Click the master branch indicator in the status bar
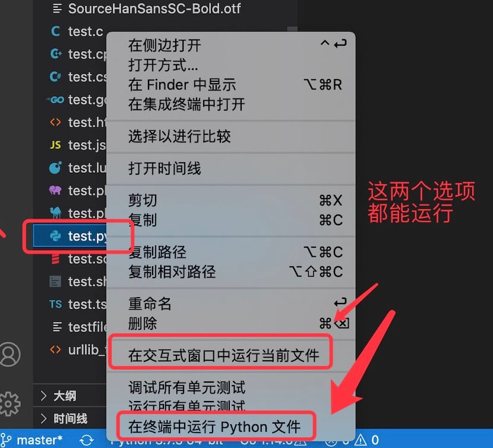Screen dimensions: 493x448 tap(31, 440)
